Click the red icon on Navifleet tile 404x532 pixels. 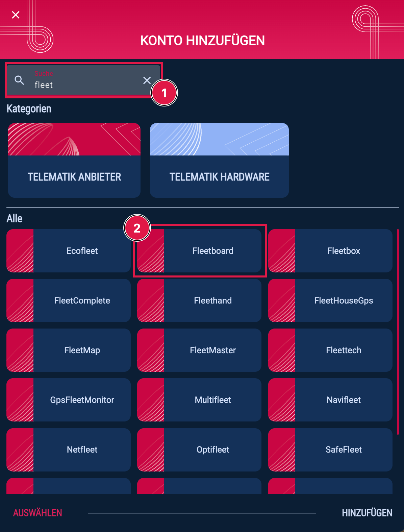pos(282,400)
